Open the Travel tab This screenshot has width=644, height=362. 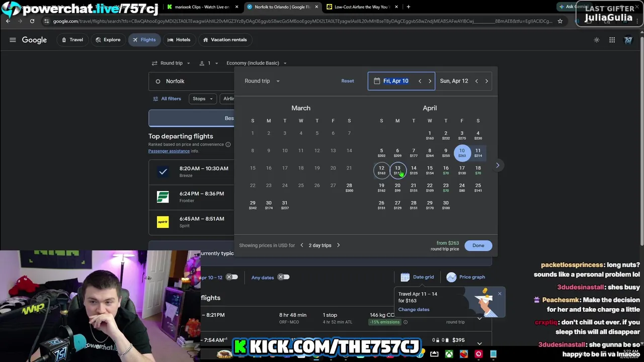click(x=71, y=40)
